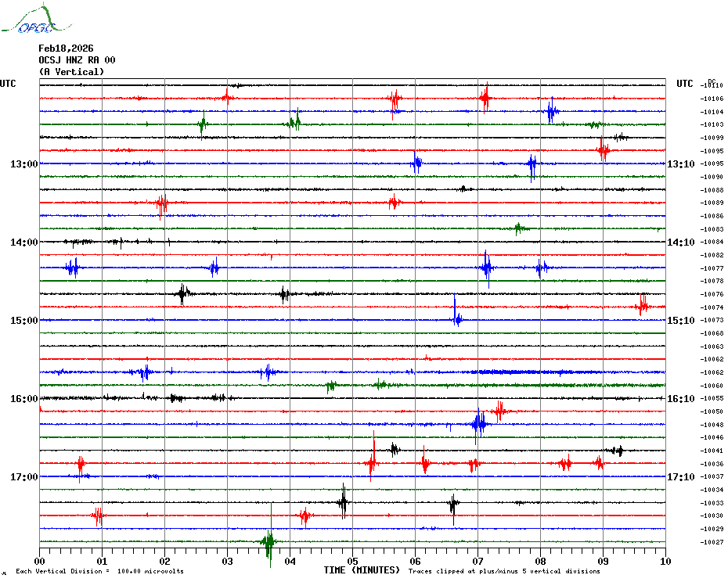Click the DC offset value -10088

(712, 190)
